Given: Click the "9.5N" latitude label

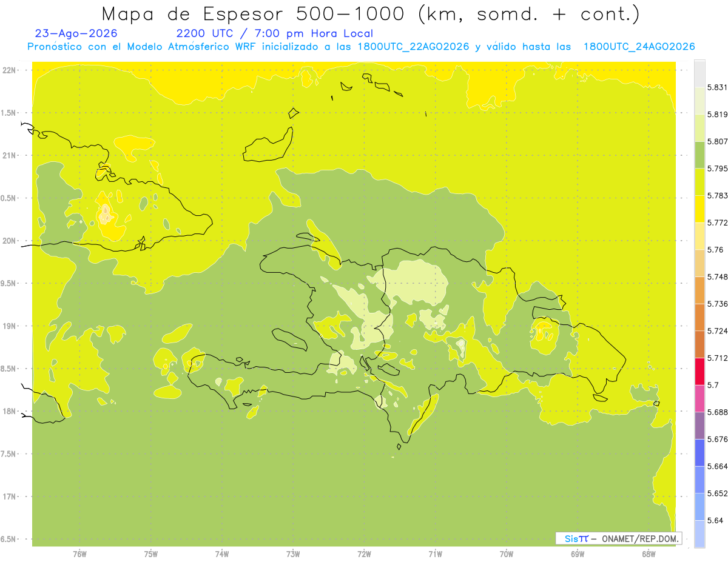Looking at the screenshot, I should pyautogui.click(x=9, y=283).
